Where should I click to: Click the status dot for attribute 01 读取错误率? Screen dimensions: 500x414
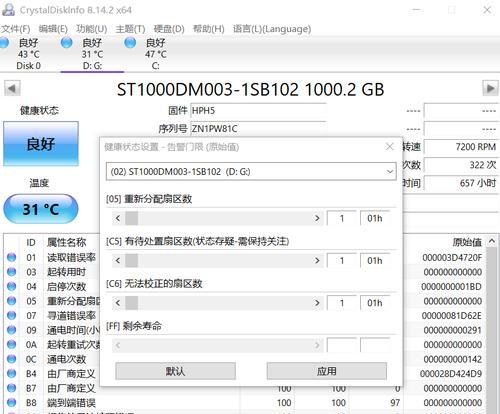(x=11, y=257)
